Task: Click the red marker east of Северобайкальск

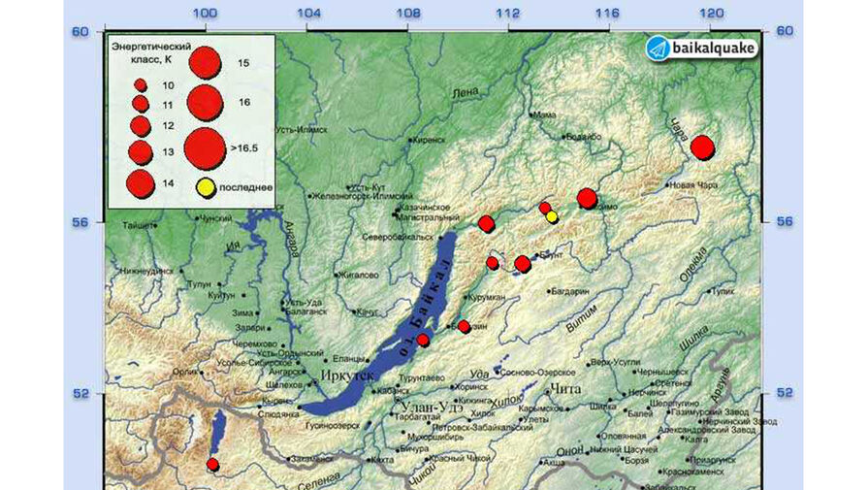Action: 487,224
